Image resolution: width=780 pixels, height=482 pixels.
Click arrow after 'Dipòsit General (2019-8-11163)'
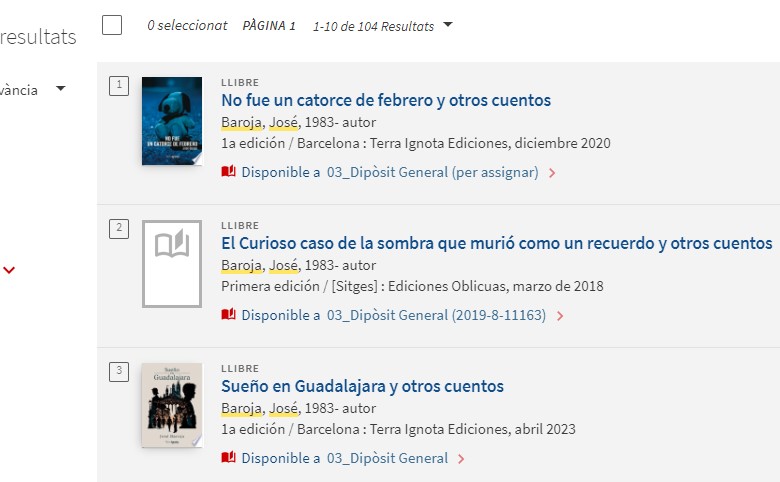click(560, 316)
